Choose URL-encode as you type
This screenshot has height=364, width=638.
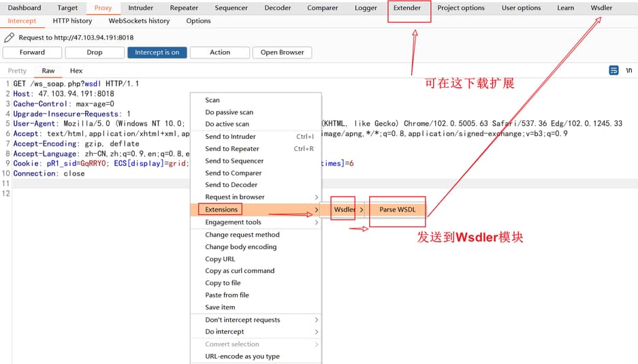coord(256,357)
